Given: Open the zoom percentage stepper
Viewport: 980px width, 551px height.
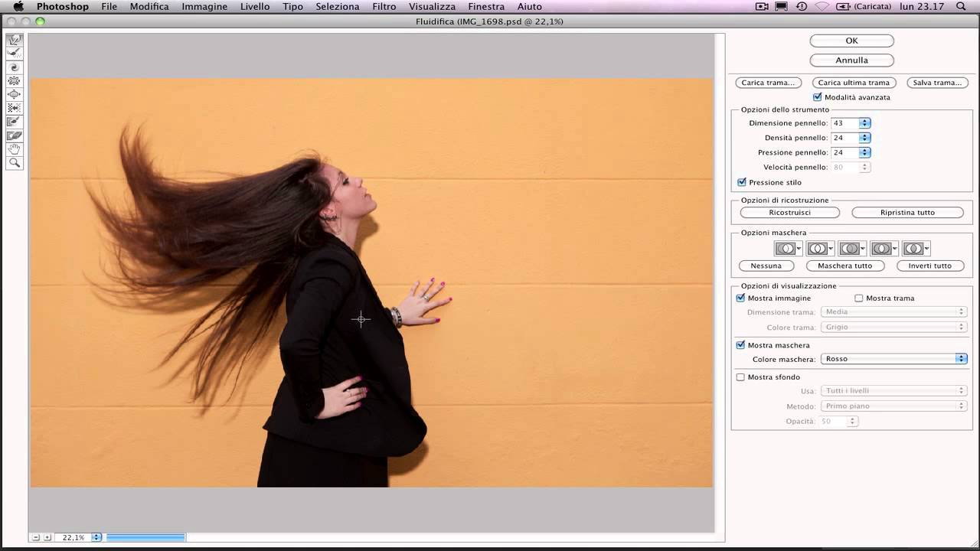Looking at the screenshot, I should point(96,537).
